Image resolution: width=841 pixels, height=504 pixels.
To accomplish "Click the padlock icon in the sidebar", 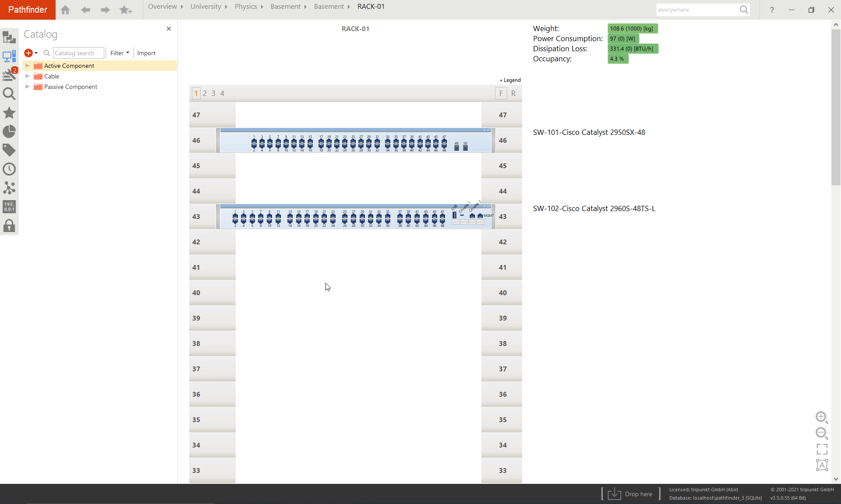I will coord(9,226).
